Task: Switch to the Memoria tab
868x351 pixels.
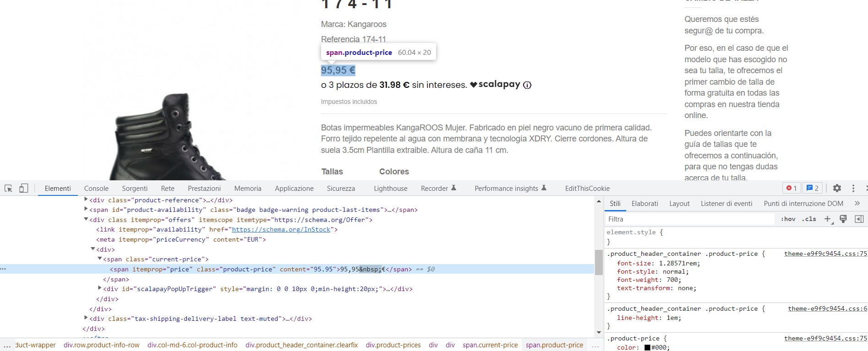Action: pos(248,189)
